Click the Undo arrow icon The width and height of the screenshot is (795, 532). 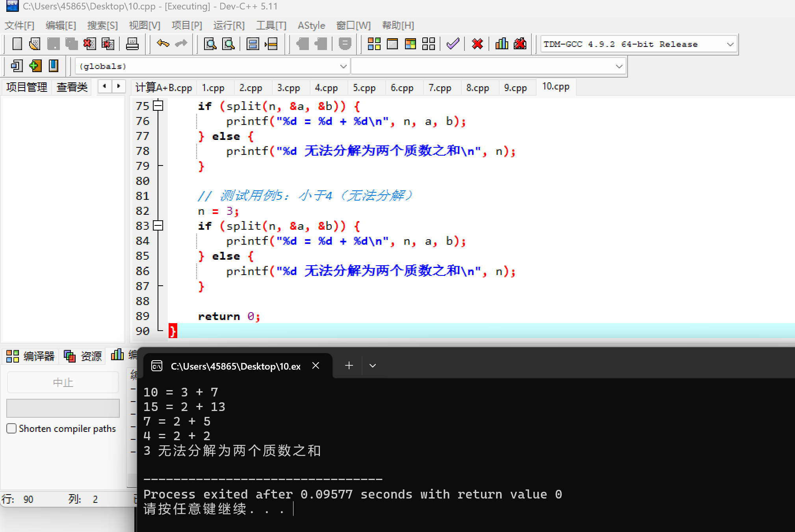pos(163,44)
